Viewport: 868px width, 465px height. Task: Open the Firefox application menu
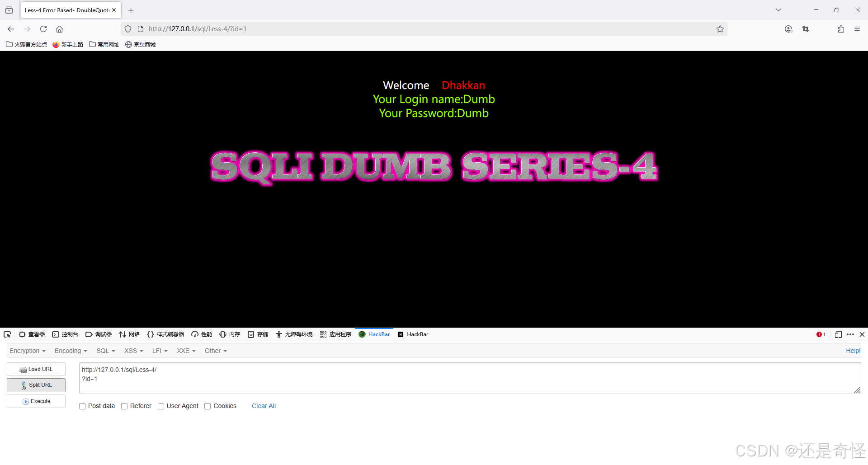coord(857,29)
